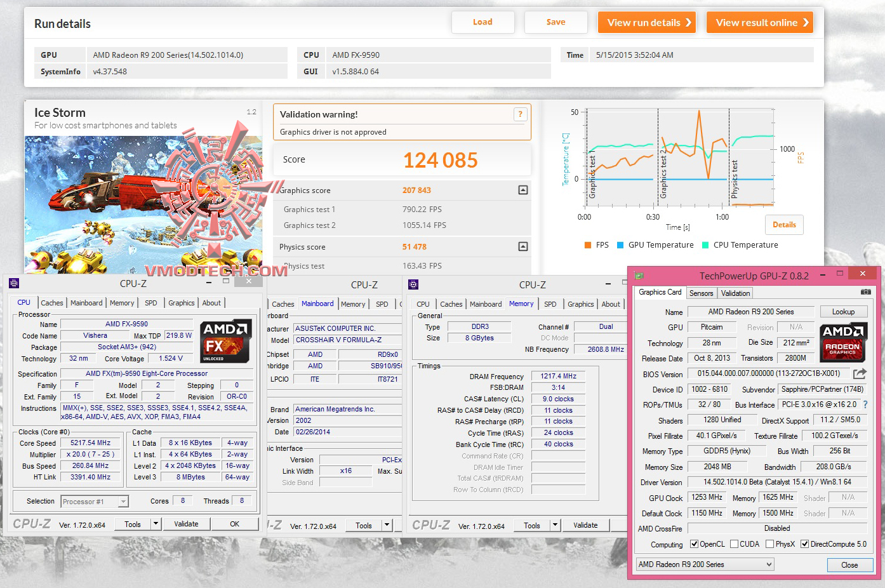Image resolution: width=885 pixels, height=588 pixels.
Task: Open the SPD tab in the CPU-Z memory window
Action: click(x=550, y=304)
